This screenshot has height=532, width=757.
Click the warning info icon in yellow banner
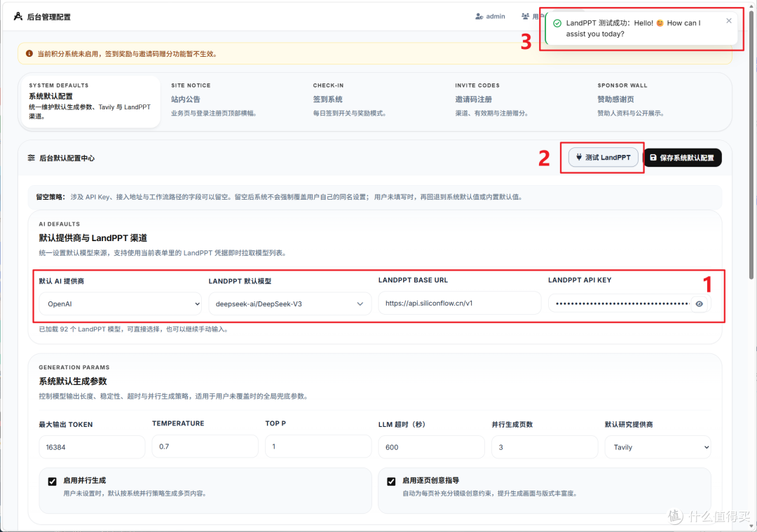click(29, 53)
